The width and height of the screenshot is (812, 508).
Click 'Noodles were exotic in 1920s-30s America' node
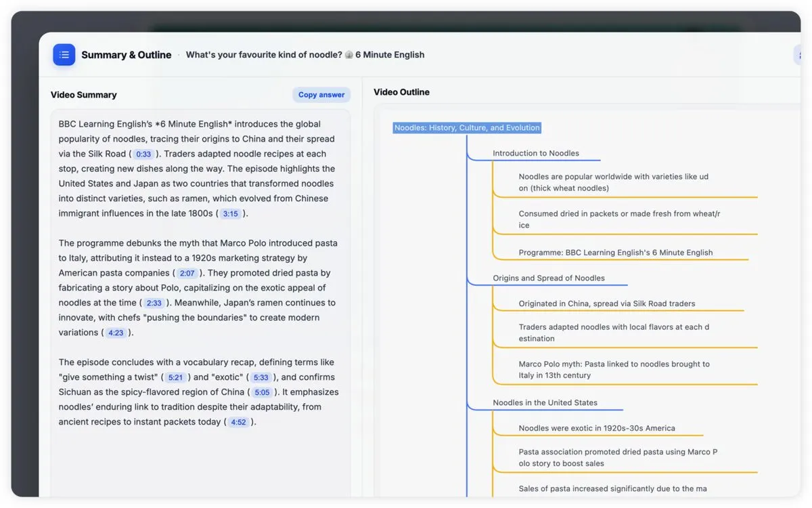[x=597, y=428]
